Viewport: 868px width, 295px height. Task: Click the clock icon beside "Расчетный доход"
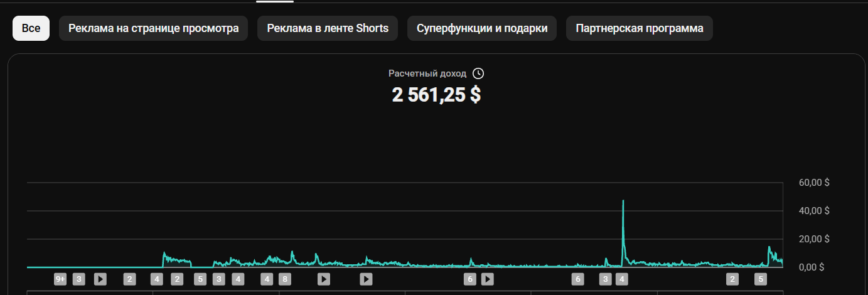[x=478, y=73]
